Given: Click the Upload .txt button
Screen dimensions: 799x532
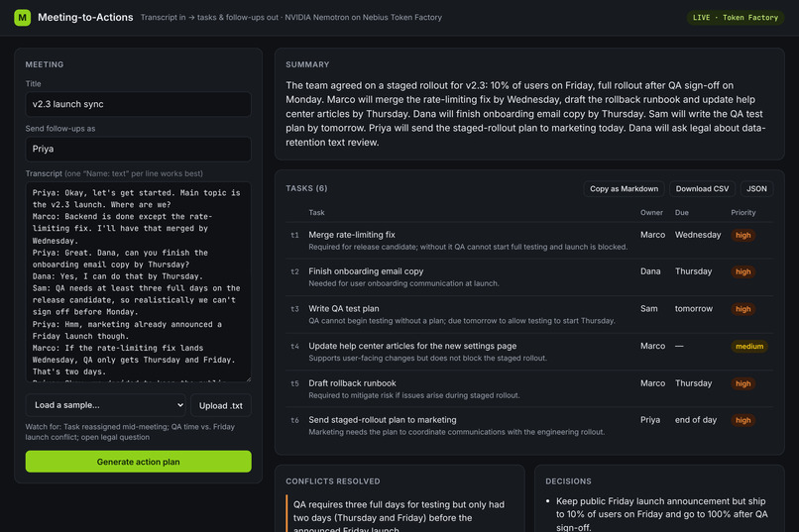Looking at the screenshot, I should pyautogui.click(x=221, y=405).
